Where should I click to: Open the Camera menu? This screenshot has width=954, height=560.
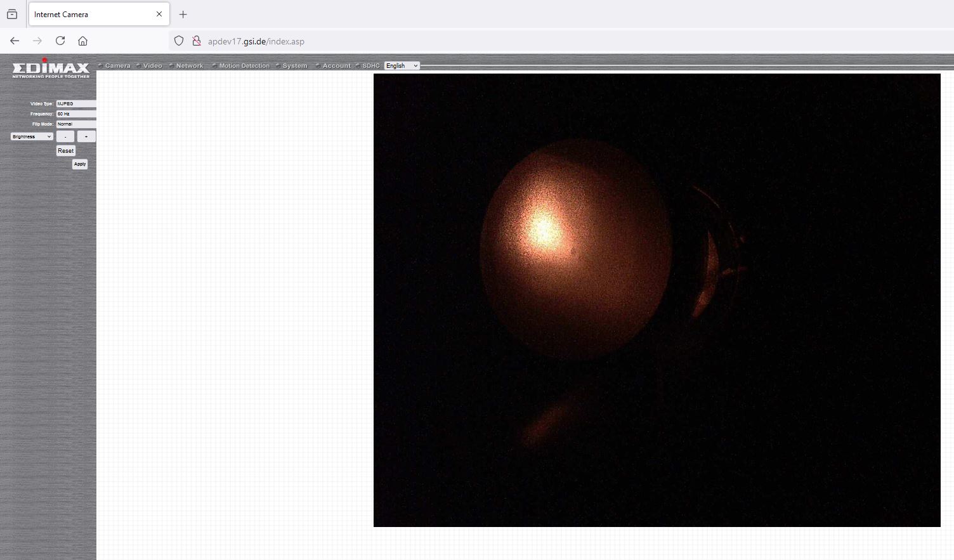(117, 66)
